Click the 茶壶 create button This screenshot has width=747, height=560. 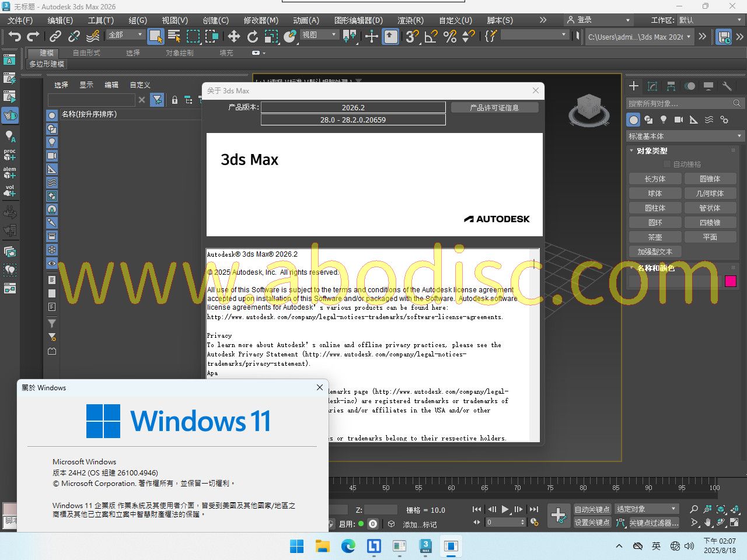tap(655, 237)
